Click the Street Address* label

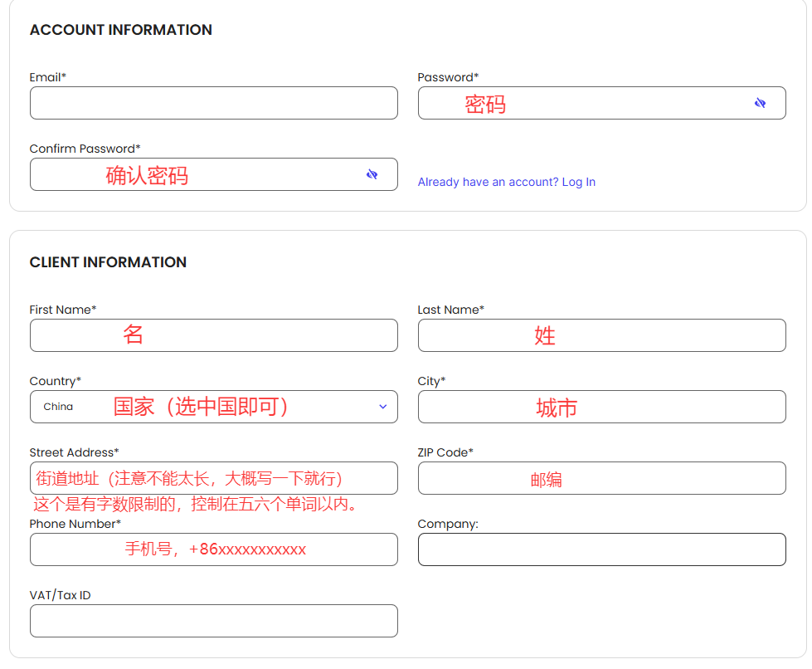click(74, 452)
